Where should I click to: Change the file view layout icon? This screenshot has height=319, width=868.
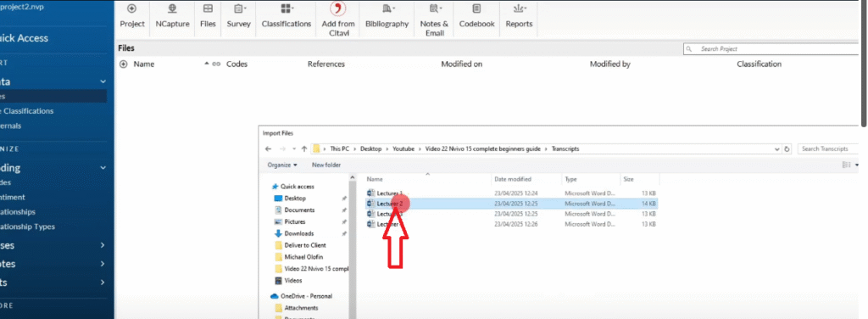pyautogui.click(x=846, y=165)
